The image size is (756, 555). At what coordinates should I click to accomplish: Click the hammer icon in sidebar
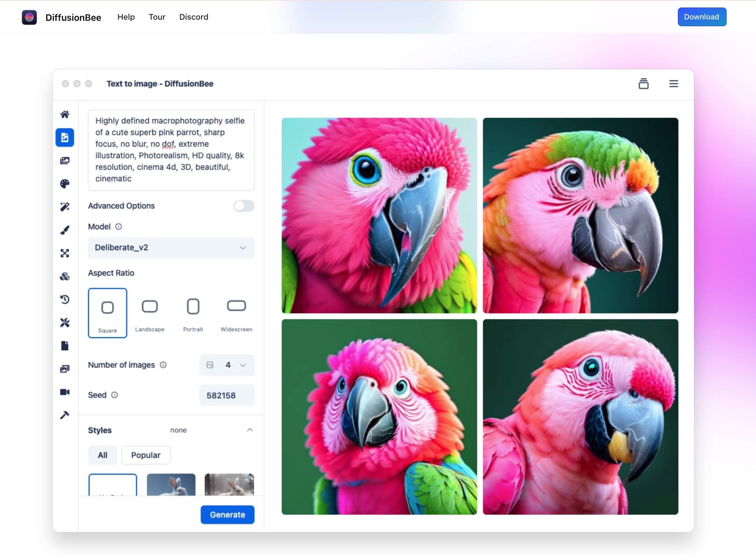click(x=65, y=415)
